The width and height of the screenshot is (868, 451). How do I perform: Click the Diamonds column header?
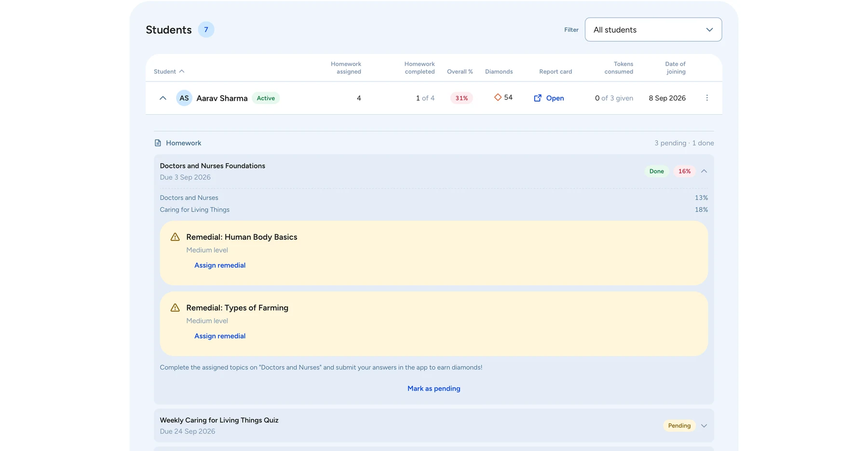[x=499, y=71]
